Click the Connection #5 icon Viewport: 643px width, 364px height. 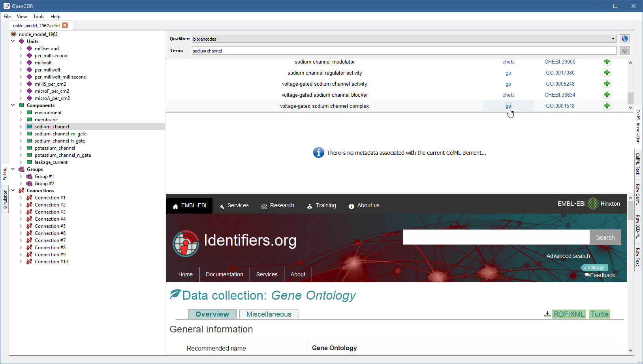coord(29,226)
